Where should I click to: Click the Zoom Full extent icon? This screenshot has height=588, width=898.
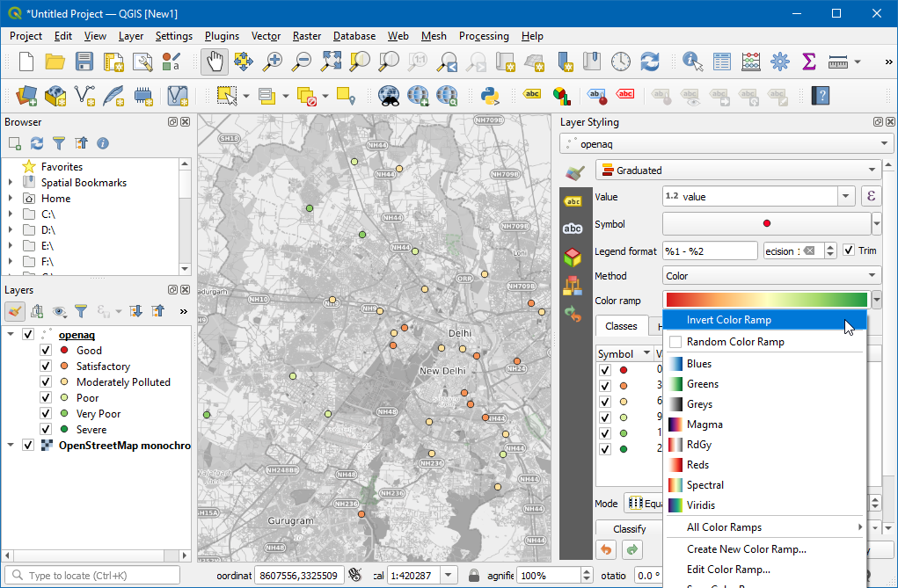pos(331,62)
